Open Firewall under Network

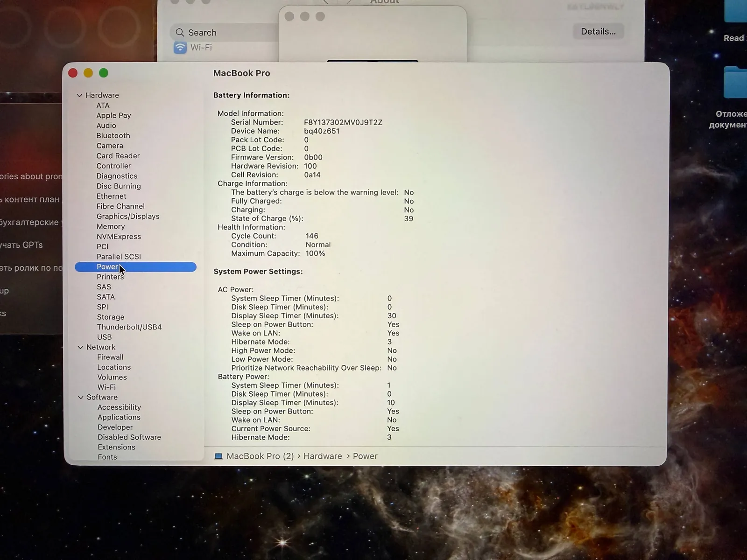[110, 357]
